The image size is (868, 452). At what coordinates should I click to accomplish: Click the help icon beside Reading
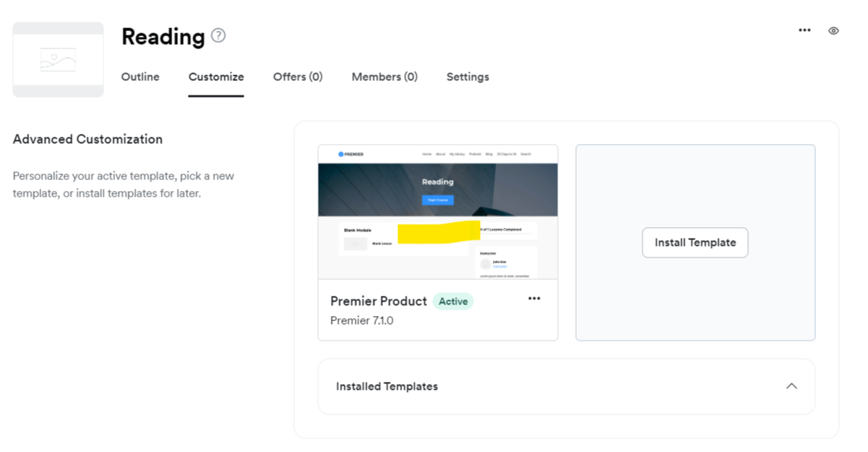coord(218,35)
